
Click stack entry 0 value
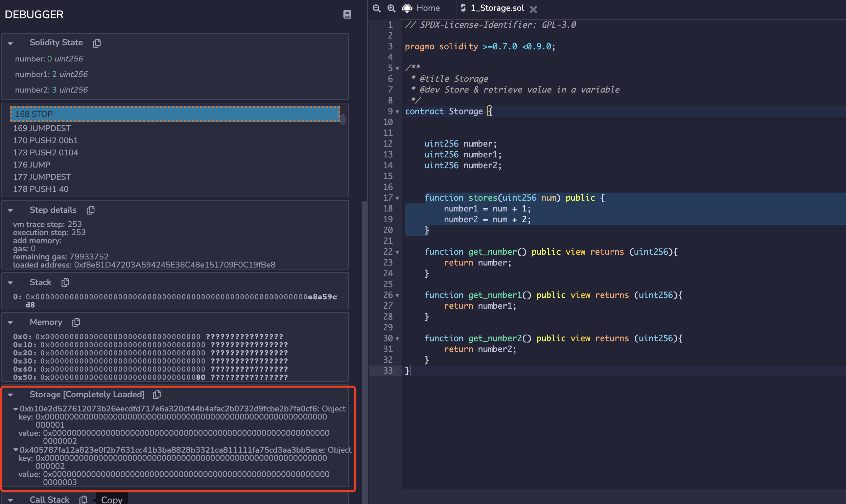point(181,301)
